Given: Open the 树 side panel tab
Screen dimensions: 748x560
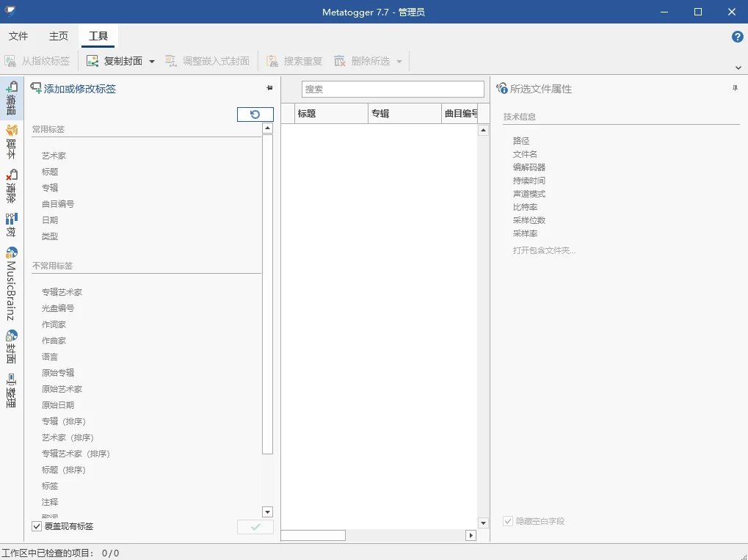Looking at the screenshot, I should pyautogui.click(x=11, y=225).
